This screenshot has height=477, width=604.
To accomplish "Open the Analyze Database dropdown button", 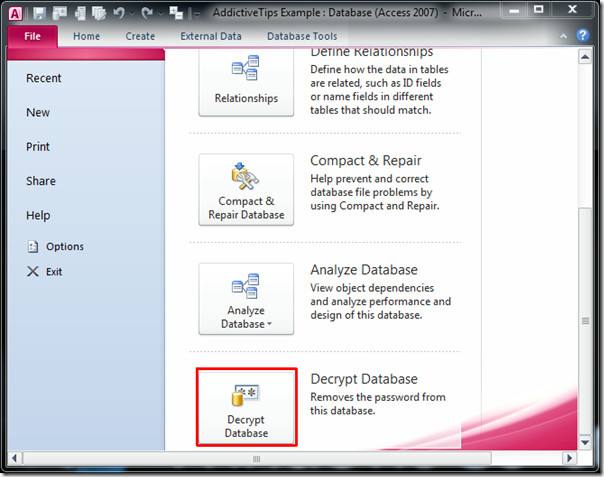I will click(x=246, y=299).
